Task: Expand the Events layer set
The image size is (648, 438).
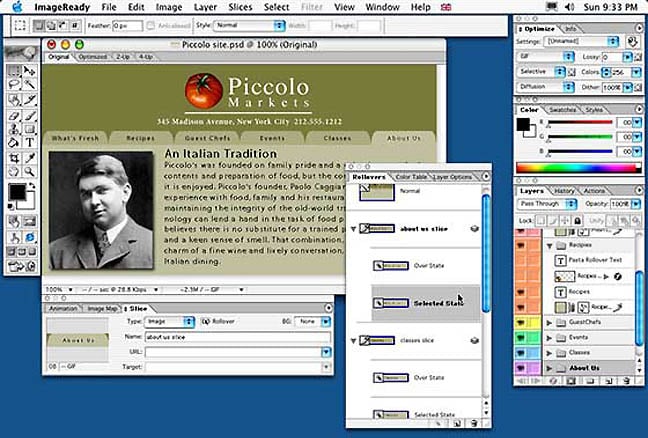Action: (x=549, y=338)
